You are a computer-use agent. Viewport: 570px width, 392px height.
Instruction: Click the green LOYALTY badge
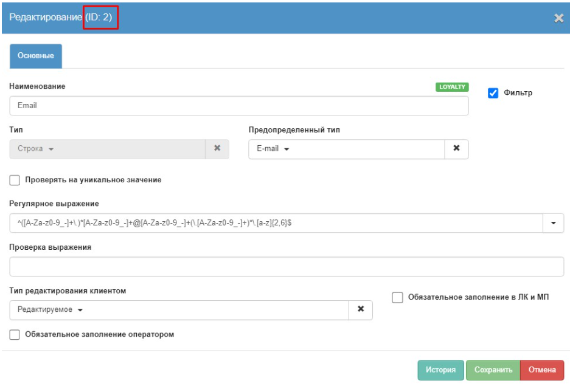[x=452, y=87]
